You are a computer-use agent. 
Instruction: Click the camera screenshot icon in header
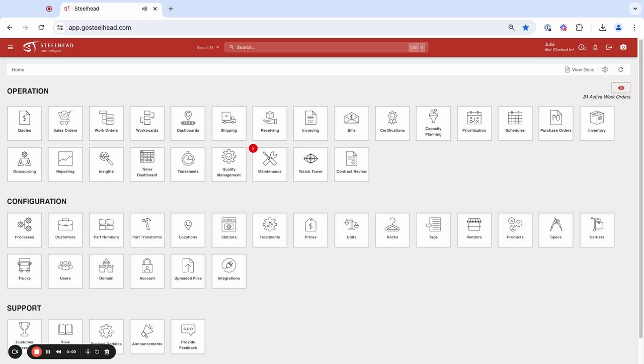623,47
